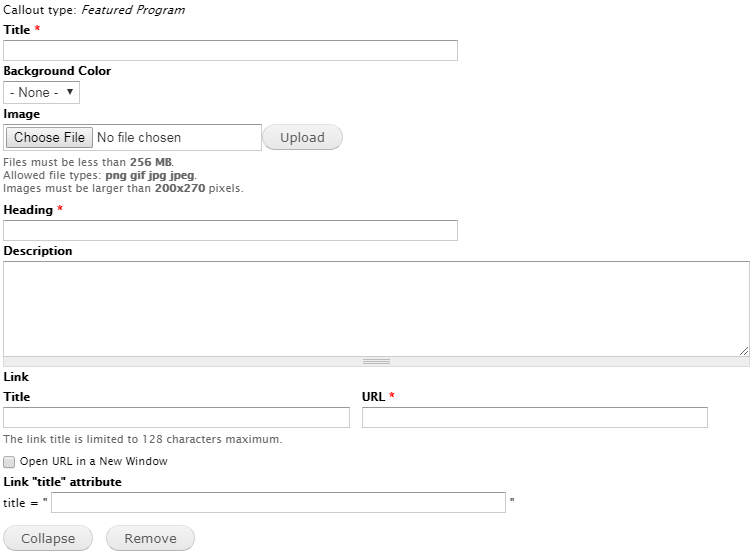The image size is (753, 555).
Task: Click the Description grippie bar handle
Action: 376,362
